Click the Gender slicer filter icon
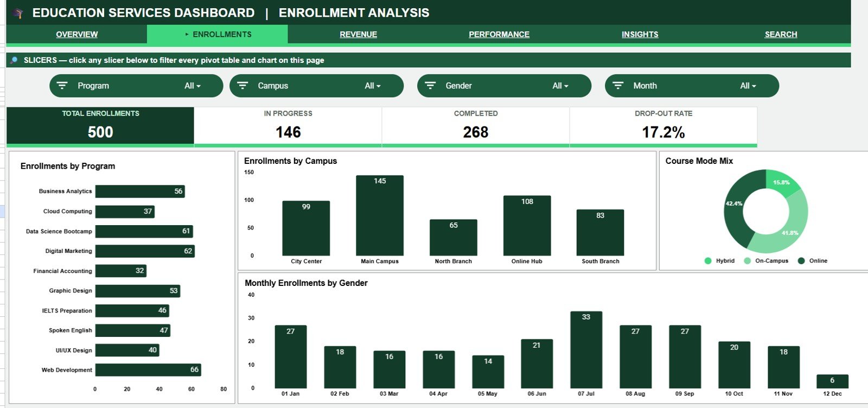The width and height of the screenshot is (868, 408). pos(430,86)
